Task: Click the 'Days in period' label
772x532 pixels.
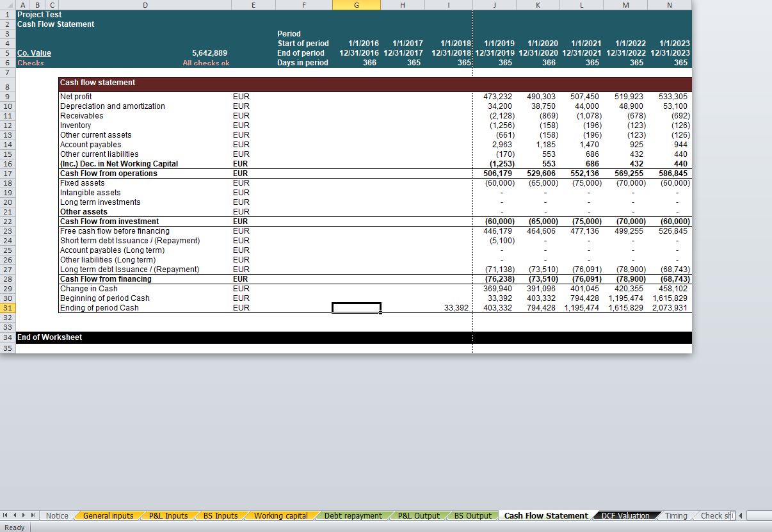Action: click(303, 63)
